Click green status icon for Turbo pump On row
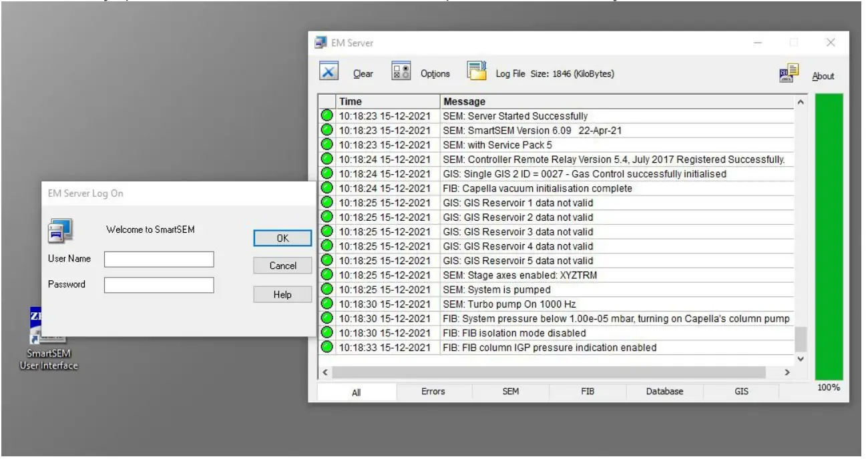 (x=327, y=304)
